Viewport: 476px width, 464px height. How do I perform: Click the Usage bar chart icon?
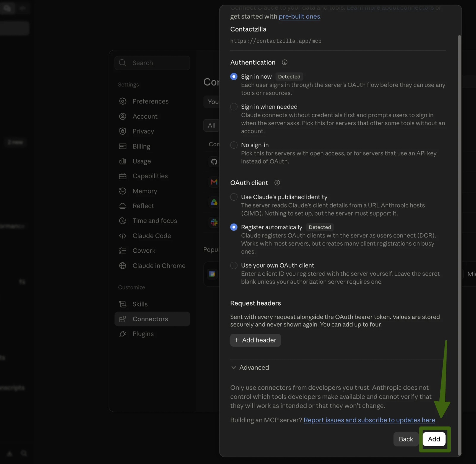[x=123, y=161]
